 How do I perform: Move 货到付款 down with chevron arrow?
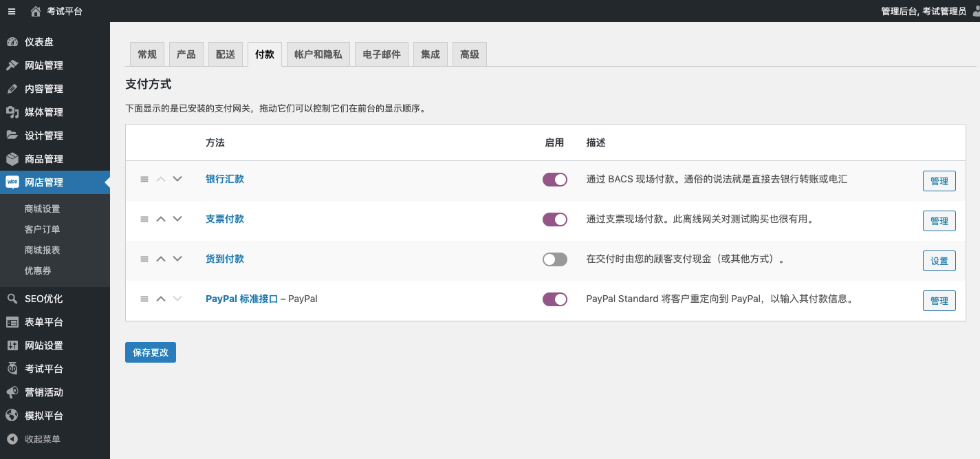177,259
